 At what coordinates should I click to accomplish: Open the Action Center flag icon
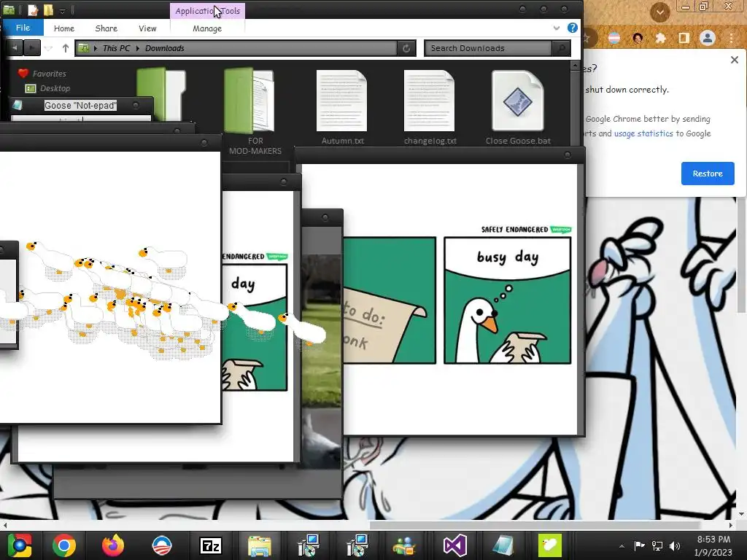click(x=639, y=545)
